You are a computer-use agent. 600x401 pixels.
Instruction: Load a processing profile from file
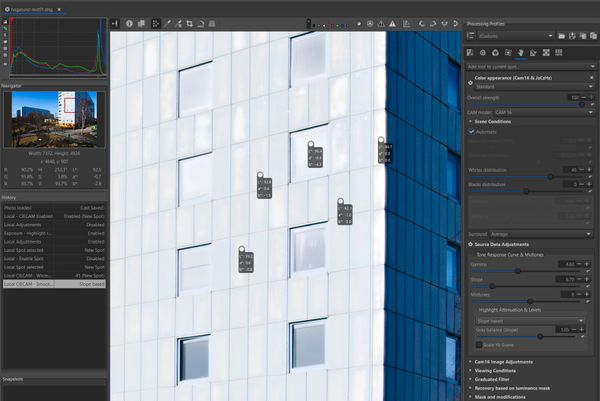(x=562, y=35)
